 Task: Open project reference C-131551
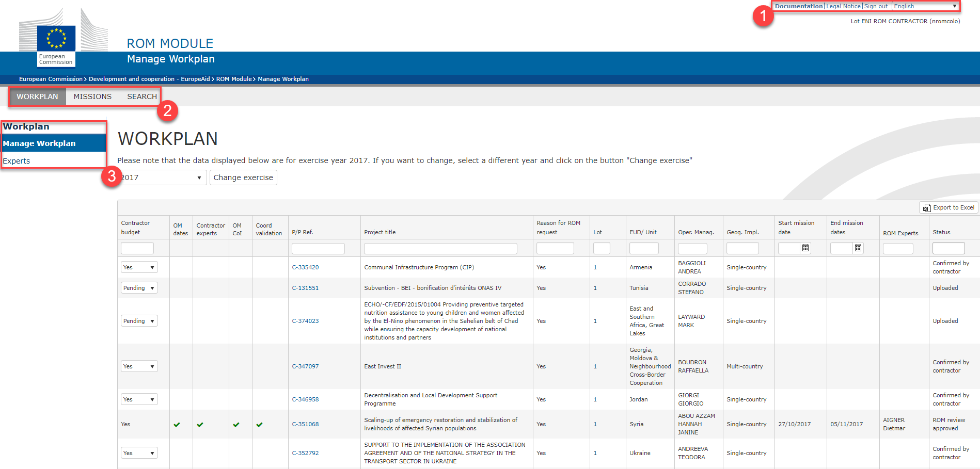click(x=305, y=288)
